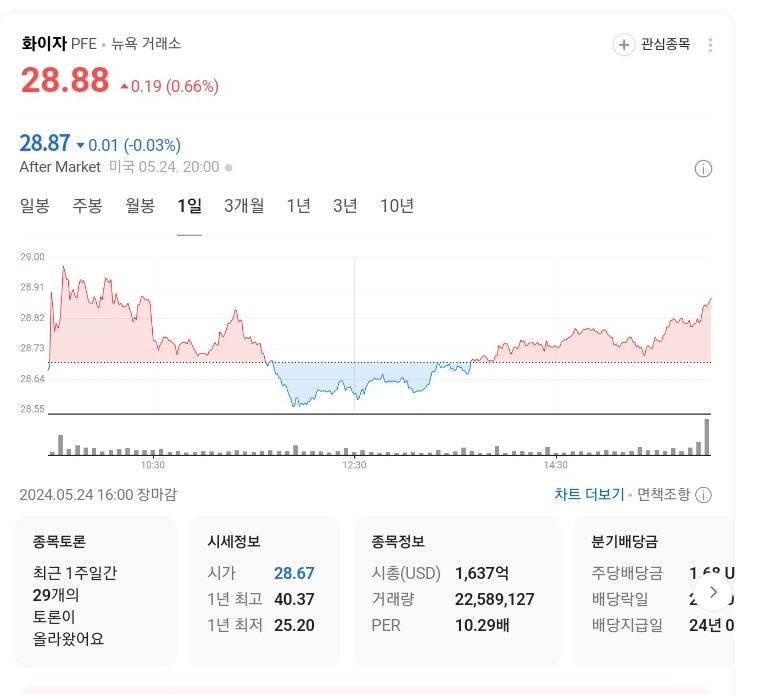Click the price chart's lowest blue dip
769x695 pixels.
tap(294, 404)
